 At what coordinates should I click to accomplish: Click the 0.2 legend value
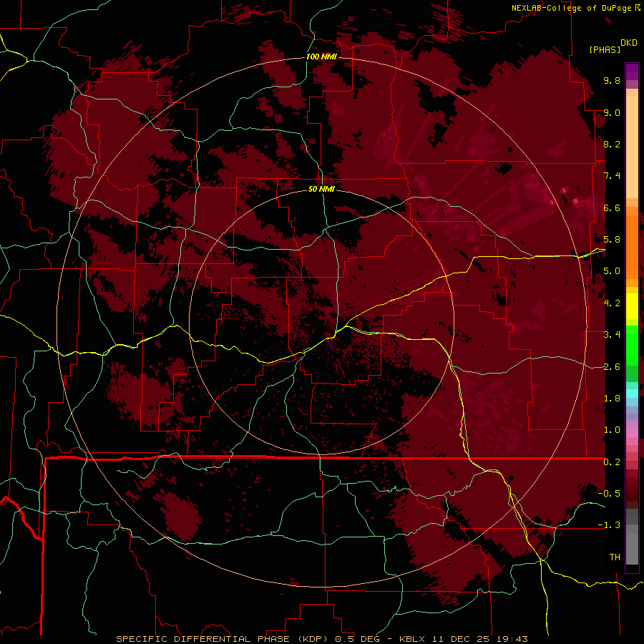tap(612, 462)
